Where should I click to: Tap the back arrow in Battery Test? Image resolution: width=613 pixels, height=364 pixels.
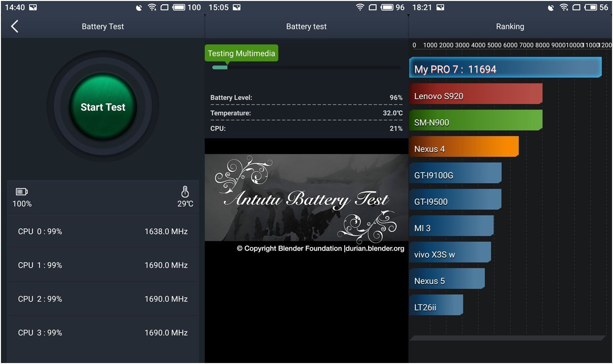15,26
